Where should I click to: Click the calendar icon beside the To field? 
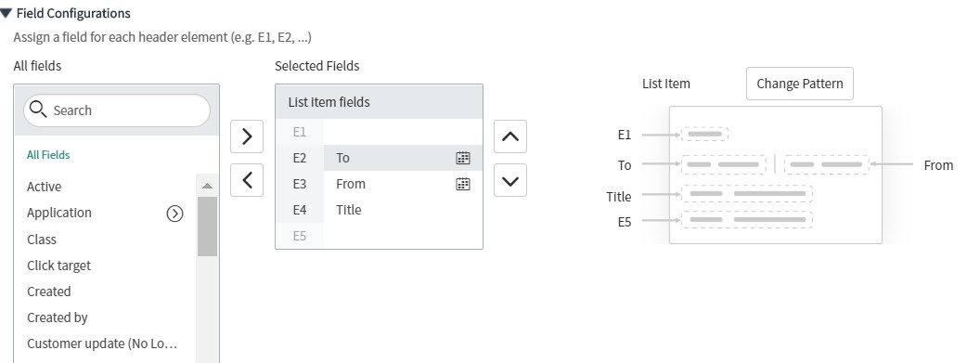(462, 158)
